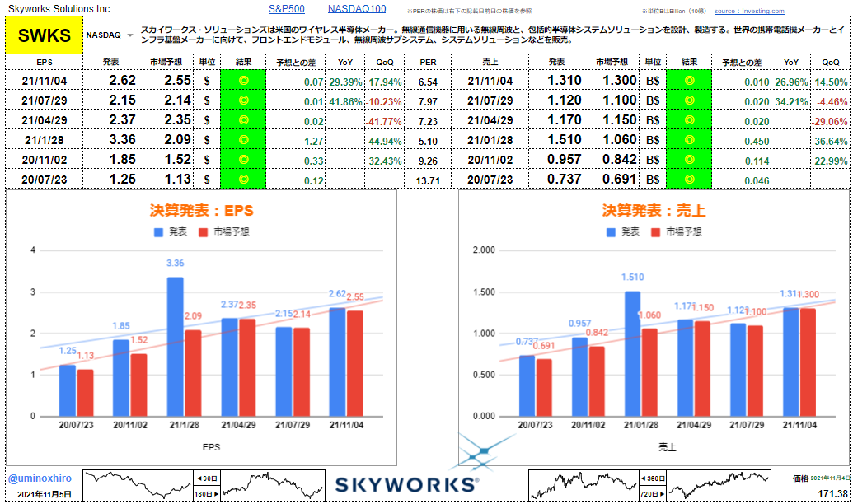This screenshot has height=504, width=853.
Task: Click the @uminoxhiro handle
Action: (40, 478)
